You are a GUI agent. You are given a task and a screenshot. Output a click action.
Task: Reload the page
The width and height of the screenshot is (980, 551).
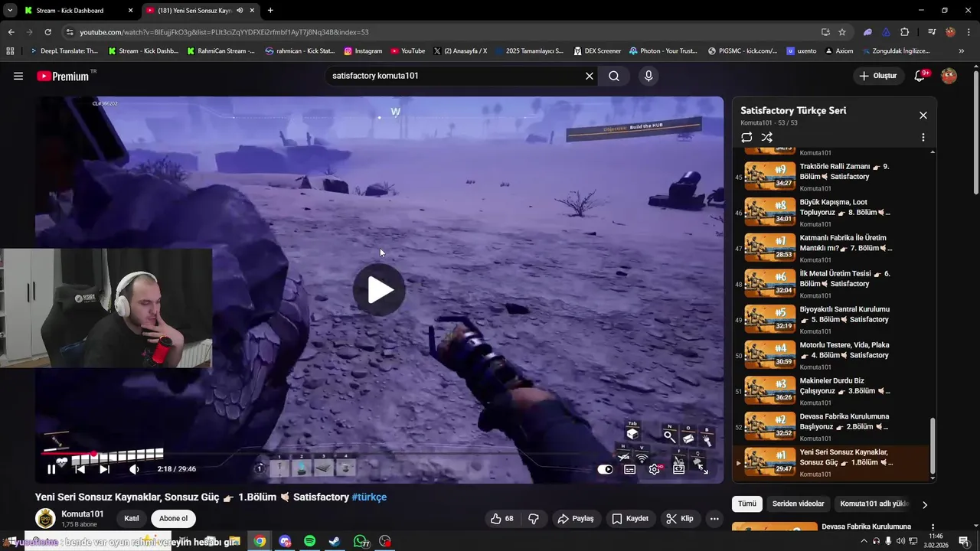tap(47, 32)
